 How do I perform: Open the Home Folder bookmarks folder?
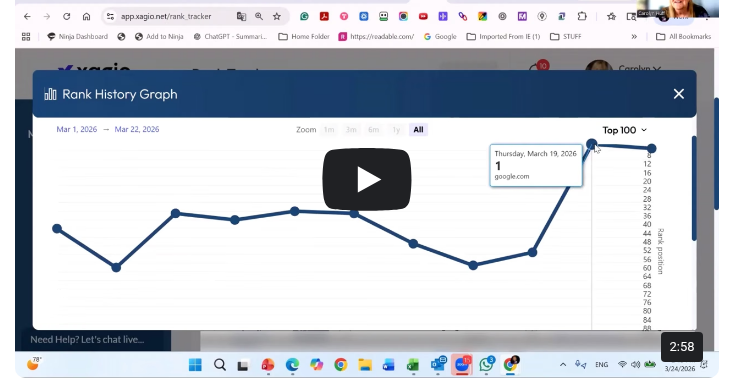pyautogui.click(x=304, y=37)
